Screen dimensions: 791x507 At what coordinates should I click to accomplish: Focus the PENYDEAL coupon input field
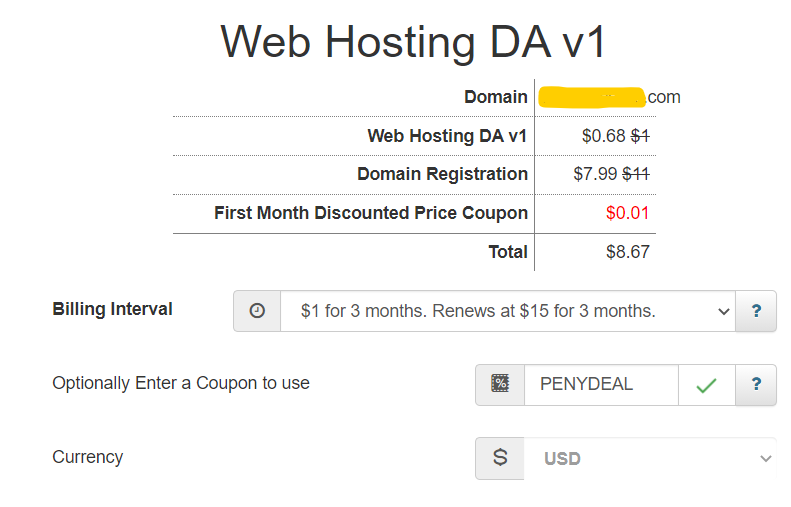(601, 384)
